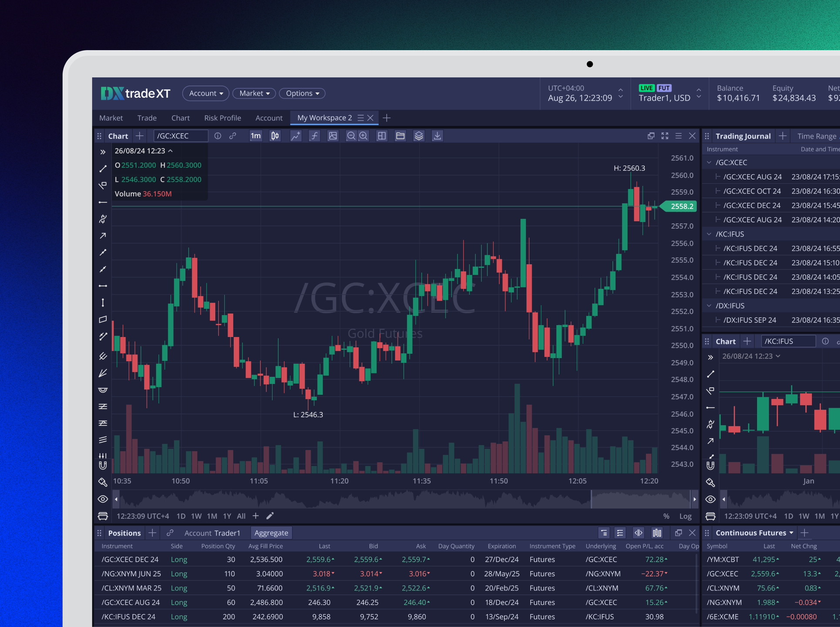The height and width of the screenshot is (627, 840).
Task: Click the download chart icon
Action: click(x=437, y=136)
